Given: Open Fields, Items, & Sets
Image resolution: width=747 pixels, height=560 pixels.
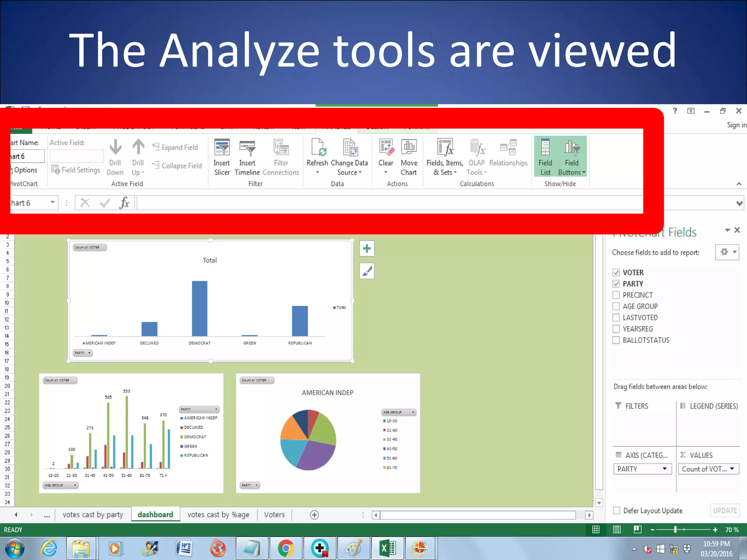Looking at the screenshot, I should (x=445, y=157).
